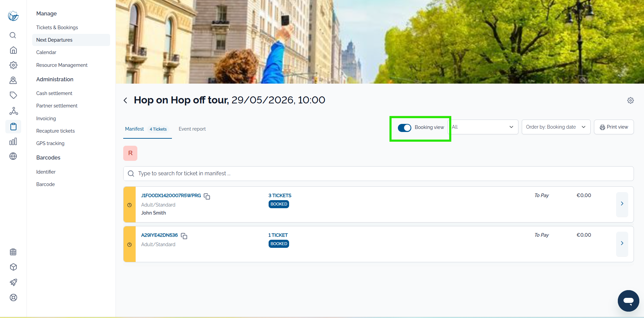
Task: Select Next Departures menu item
Action: (71, 40)
